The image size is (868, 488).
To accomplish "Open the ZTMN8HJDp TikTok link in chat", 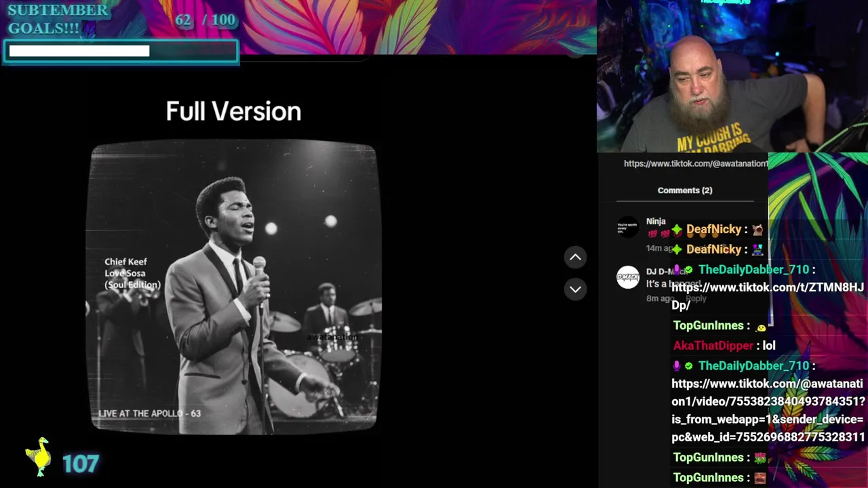I will coord(768,296).
